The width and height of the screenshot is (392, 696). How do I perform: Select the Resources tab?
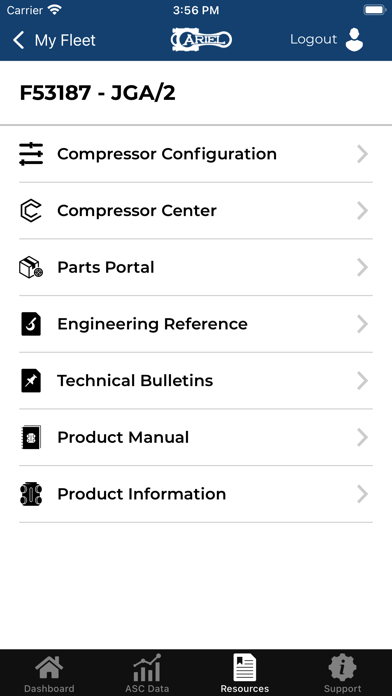[x=245, y=673]
